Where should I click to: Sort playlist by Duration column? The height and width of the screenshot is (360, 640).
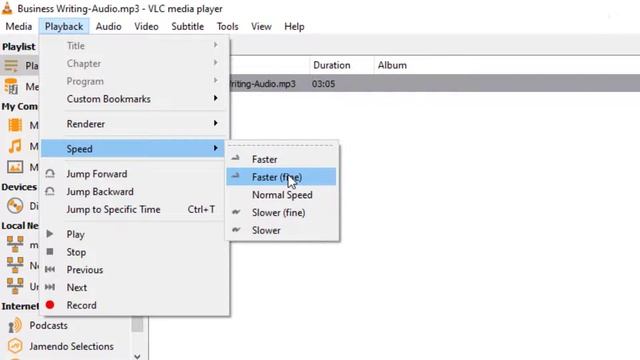(342, 65)
